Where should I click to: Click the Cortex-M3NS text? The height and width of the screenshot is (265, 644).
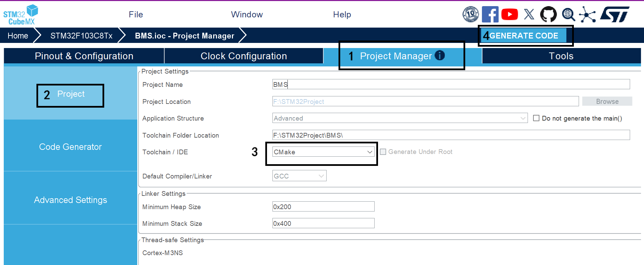(162, 253)
